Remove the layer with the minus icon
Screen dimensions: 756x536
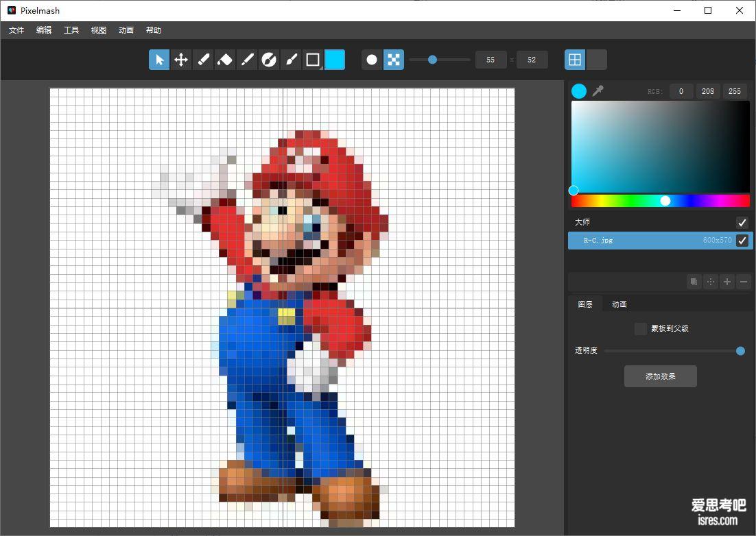744,282
